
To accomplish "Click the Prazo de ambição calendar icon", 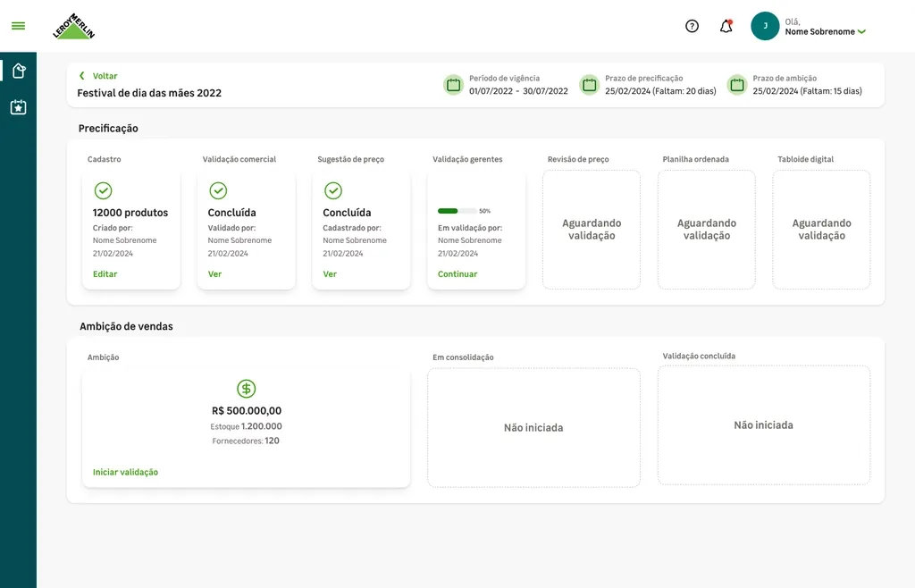I will (737, 85).
